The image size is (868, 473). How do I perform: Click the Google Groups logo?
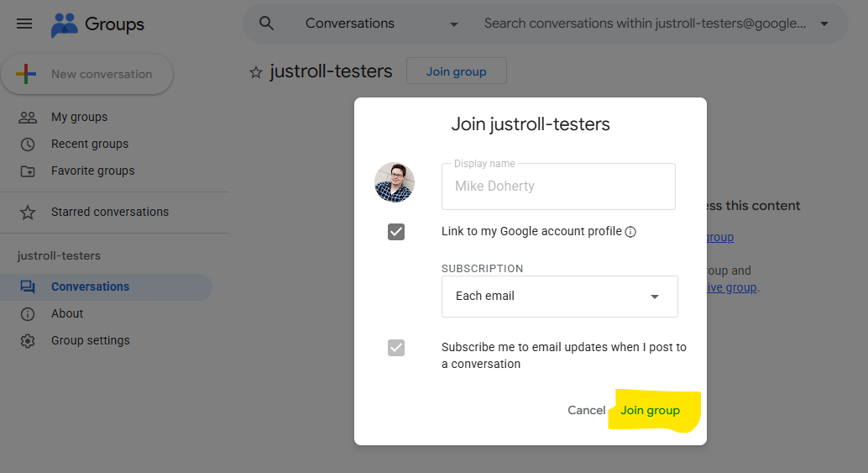(x=64, y=24)
